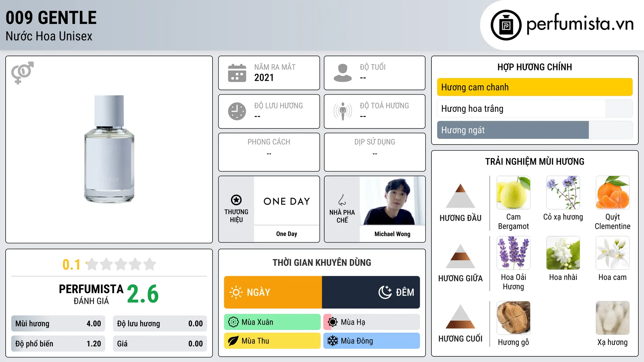The height and width of the screenshot is (362, 644).
Task: Click the launch year value 2021
Action: pyautogui.click(x=264, y=78)
